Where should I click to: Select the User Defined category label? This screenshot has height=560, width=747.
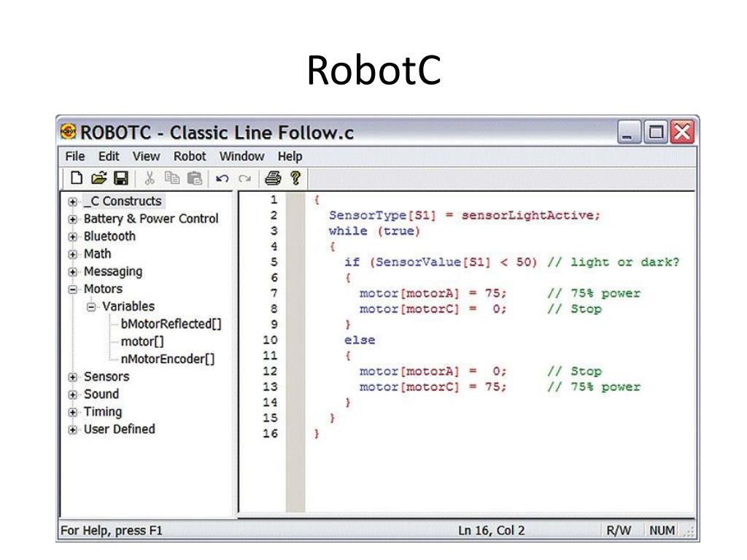pyautogui.click(x=119, y=429)
